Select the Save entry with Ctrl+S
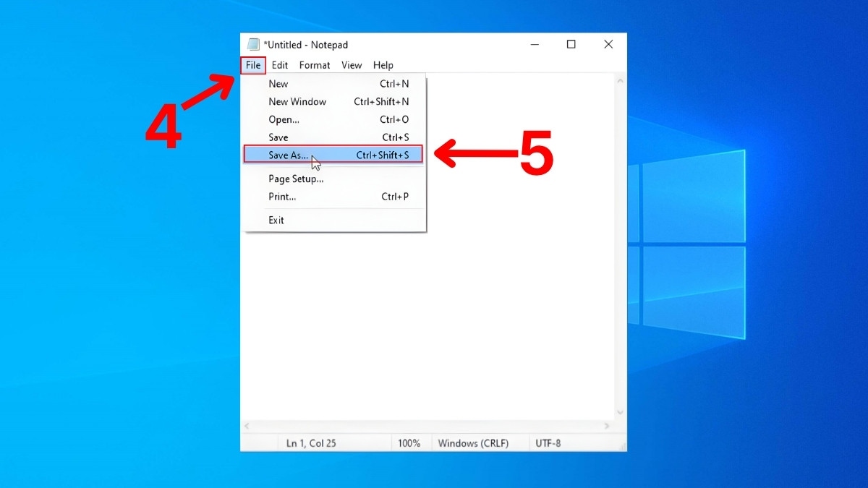The width and height of the screenshot is (868, 488). [x=334, y=137]
